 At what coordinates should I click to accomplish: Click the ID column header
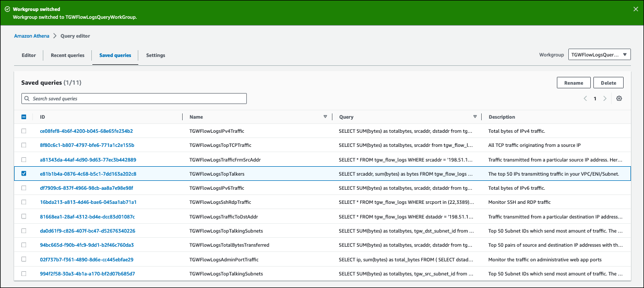(x=42, y=117)
